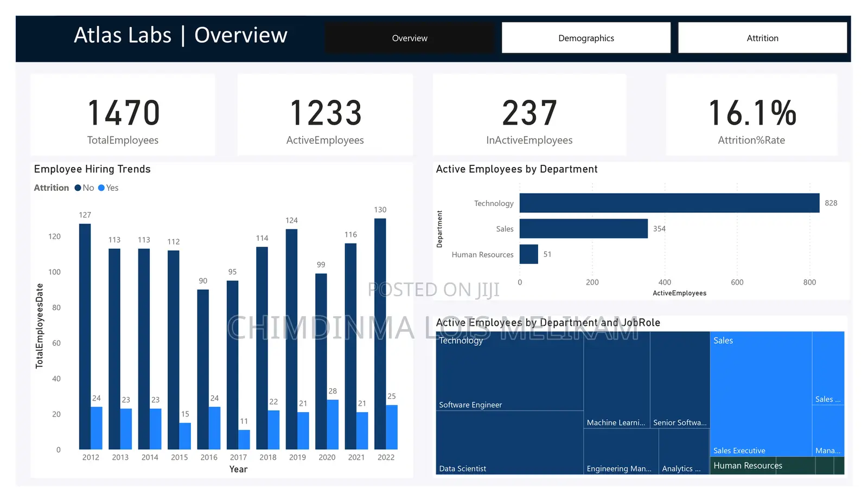This screenshot has width=868, height=502.
Task: Click the 2022 No-attrition bar labeled 130
Action: pos(380,334)
